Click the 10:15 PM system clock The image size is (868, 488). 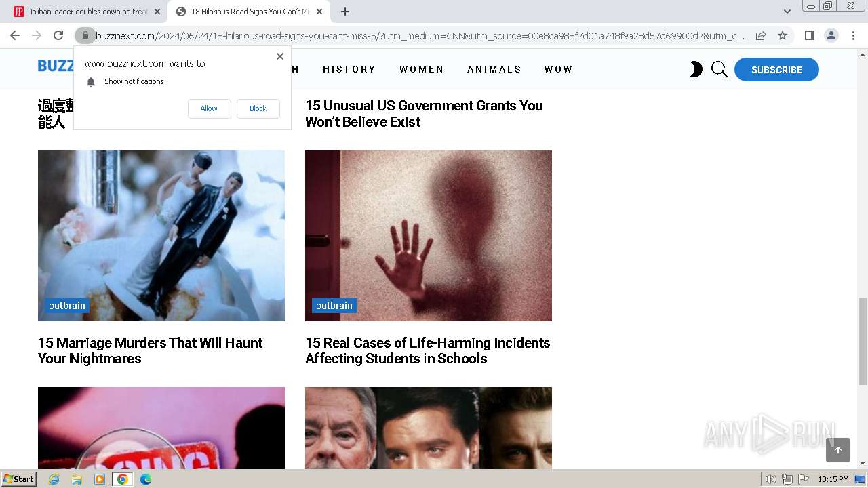point(833,479)
